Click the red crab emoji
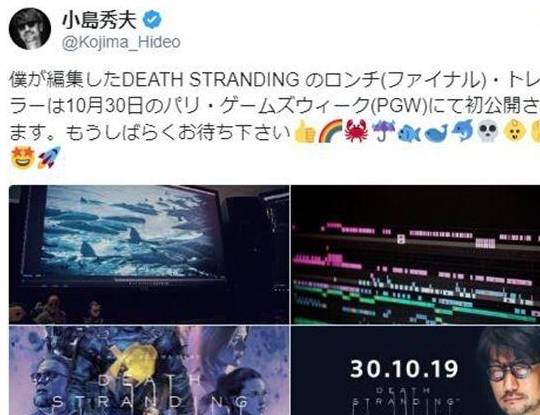 (357, 132)
